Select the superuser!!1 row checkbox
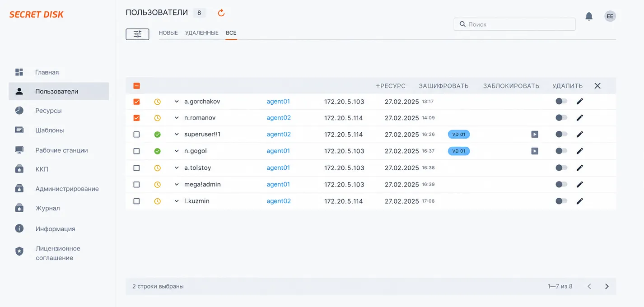The image size is (644, 307). [136, 135]
